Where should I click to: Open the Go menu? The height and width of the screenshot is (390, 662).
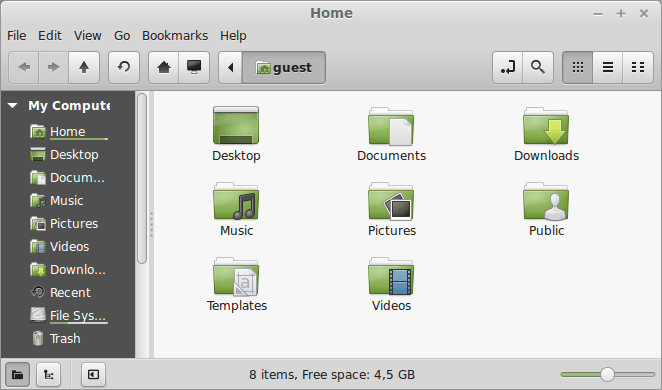122,36
